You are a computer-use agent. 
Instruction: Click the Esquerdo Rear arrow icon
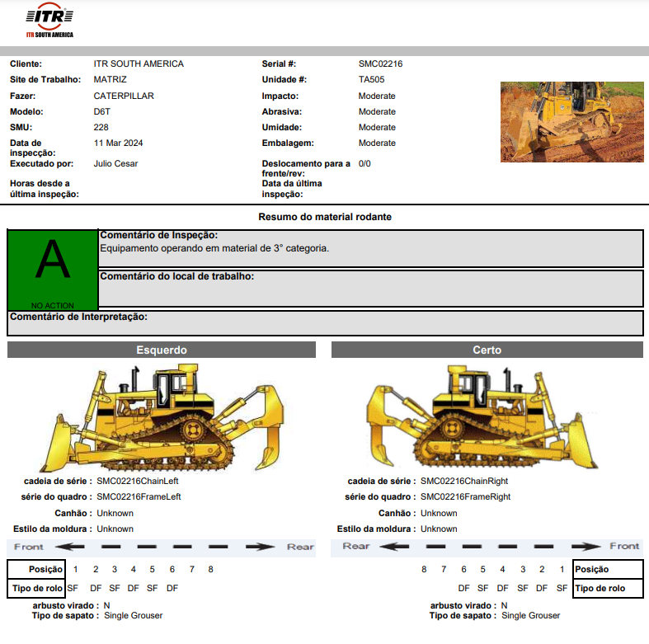(260, 547)
